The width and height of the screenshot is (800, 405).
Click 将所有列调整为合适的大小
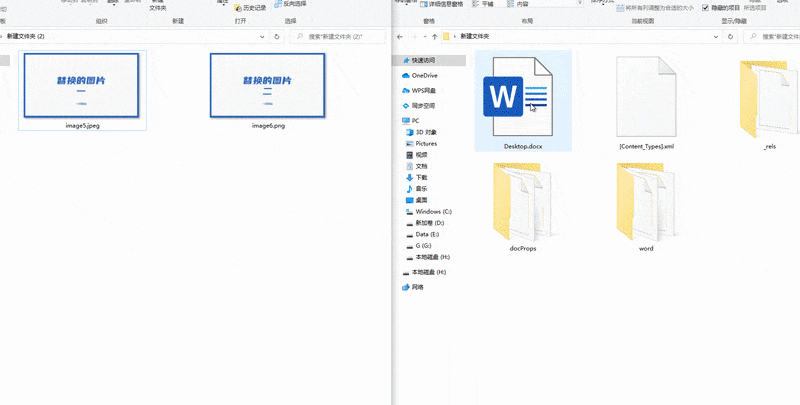coord(655,8)
